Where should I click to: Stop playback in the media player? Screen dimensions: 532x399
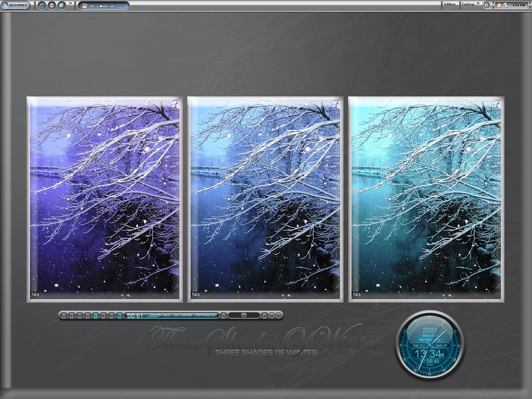pyautogui.click(x=103, y=315)
